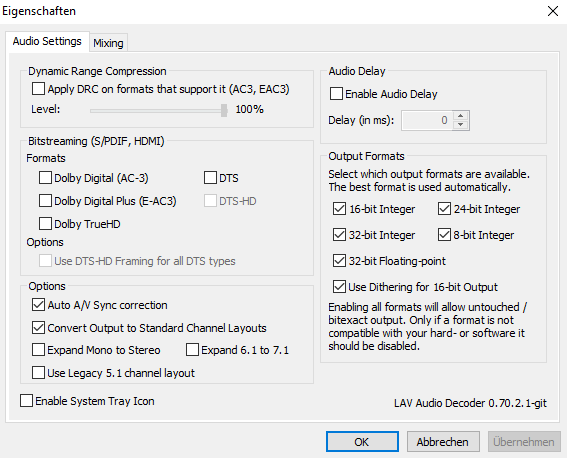This screenshot has width=567, height=458.
Task: Click the Abbrechen button
Action: (443, 441)
